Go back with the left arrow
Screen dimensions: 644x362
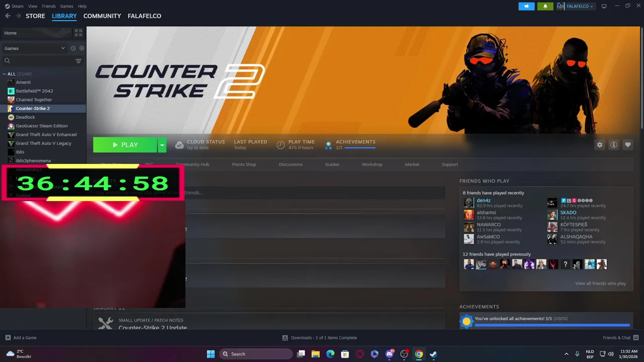point(8,16)
